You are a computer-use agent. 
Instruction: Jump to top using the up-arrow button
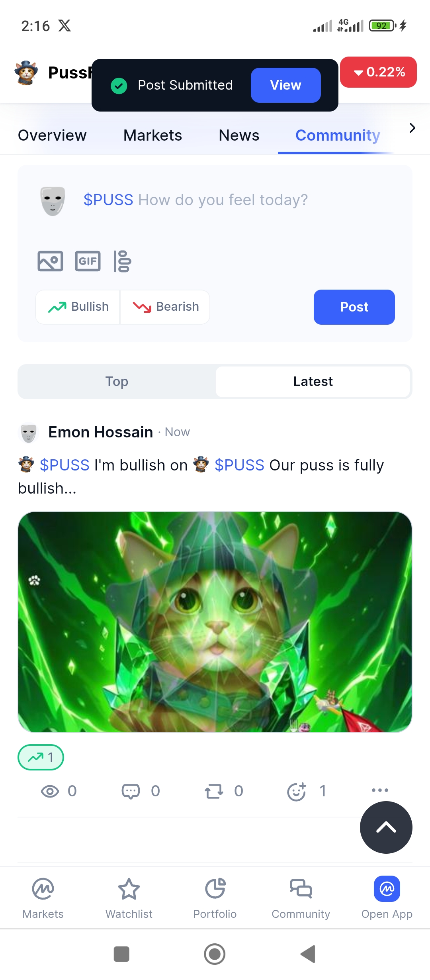[x=386, y=827]
